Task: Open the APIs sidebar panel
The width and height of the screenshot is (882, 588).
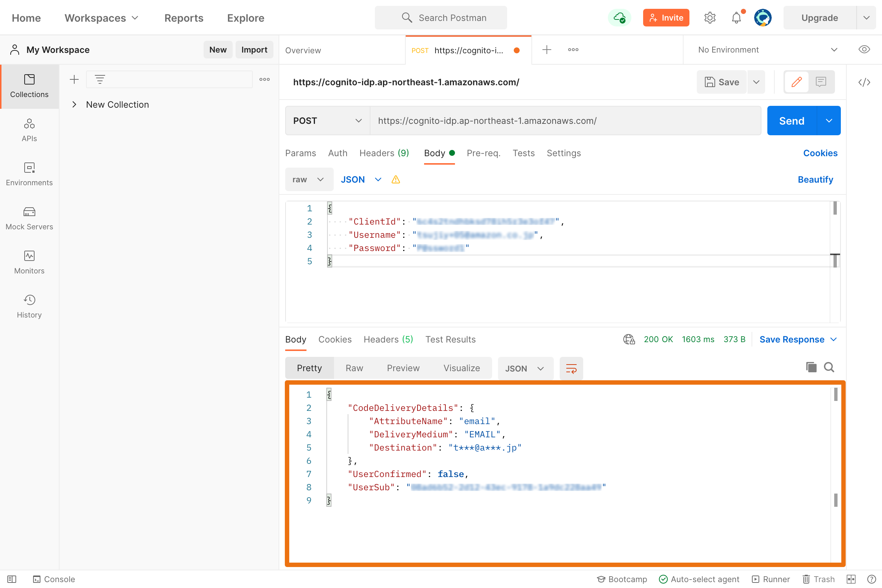Action: pos(29,130)
